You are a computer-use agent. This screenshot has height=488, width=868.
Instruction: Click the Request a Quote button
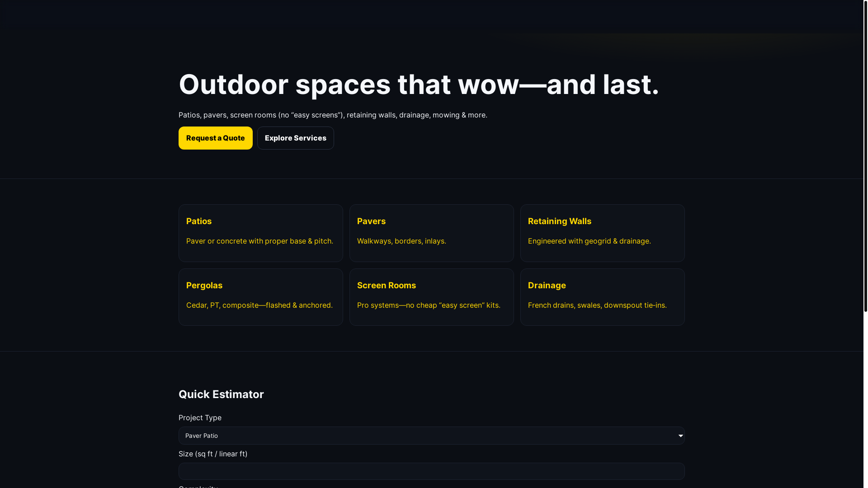215,138
